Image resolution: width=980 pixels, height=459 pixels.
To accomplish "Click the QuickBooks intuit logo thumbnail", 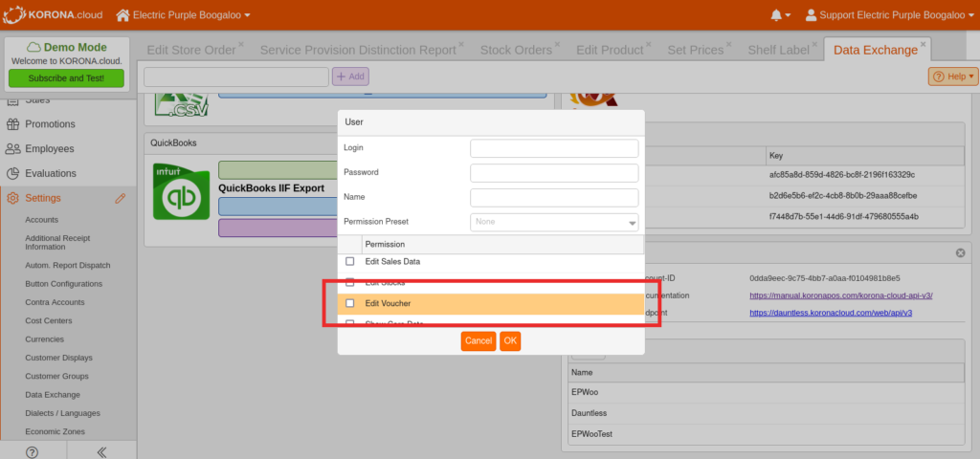I will tap(181, 190).
